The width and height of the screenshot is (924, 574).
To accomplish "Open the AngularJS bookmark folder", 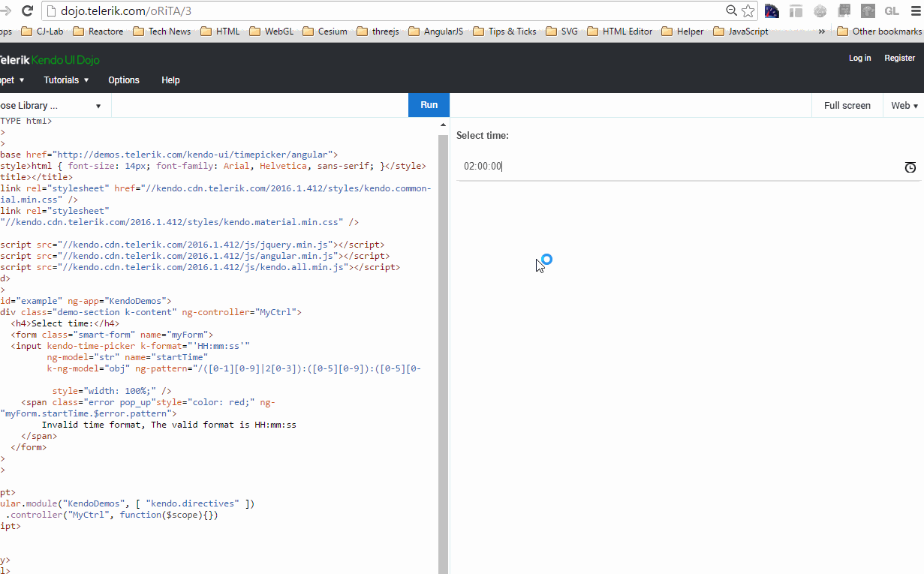I will (x=436, y=32).
